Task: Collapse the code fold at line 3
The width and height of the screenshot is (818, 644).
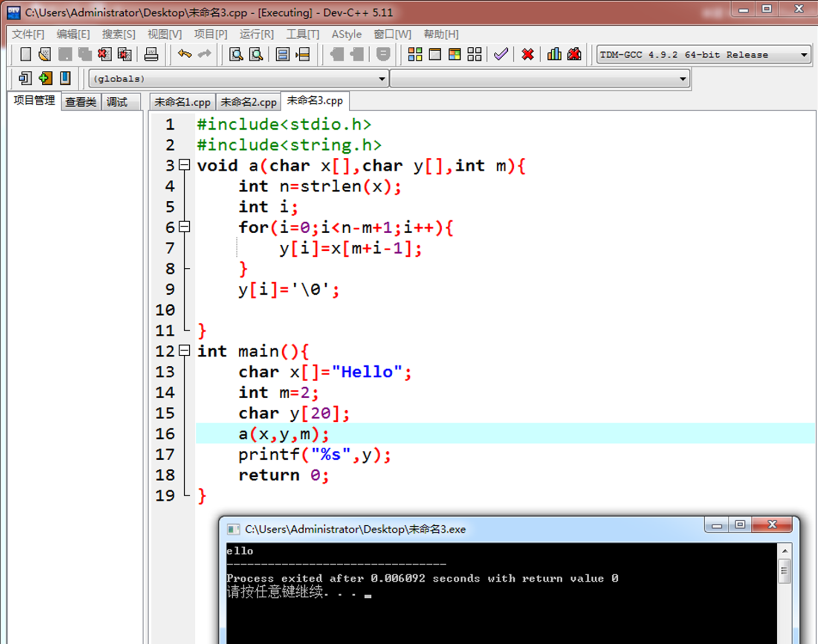Action: tap(185, 164)
